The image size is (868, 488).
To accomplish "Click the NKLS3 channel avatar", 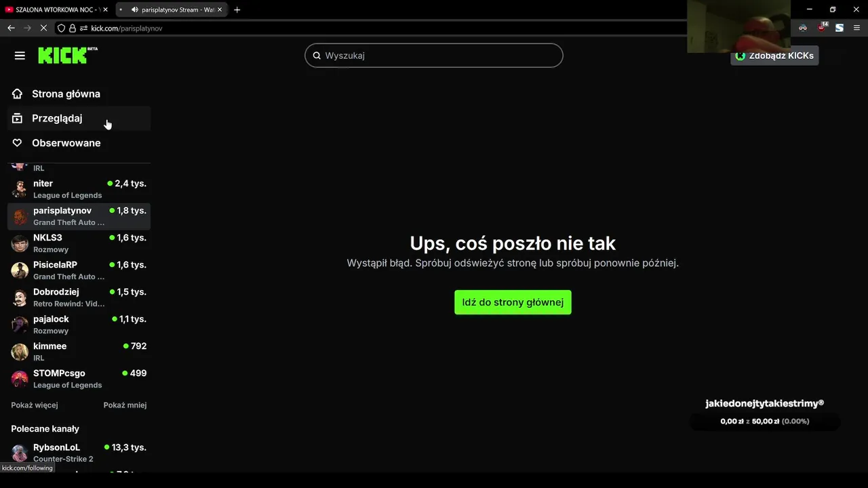I will click(x=20, y=243).
